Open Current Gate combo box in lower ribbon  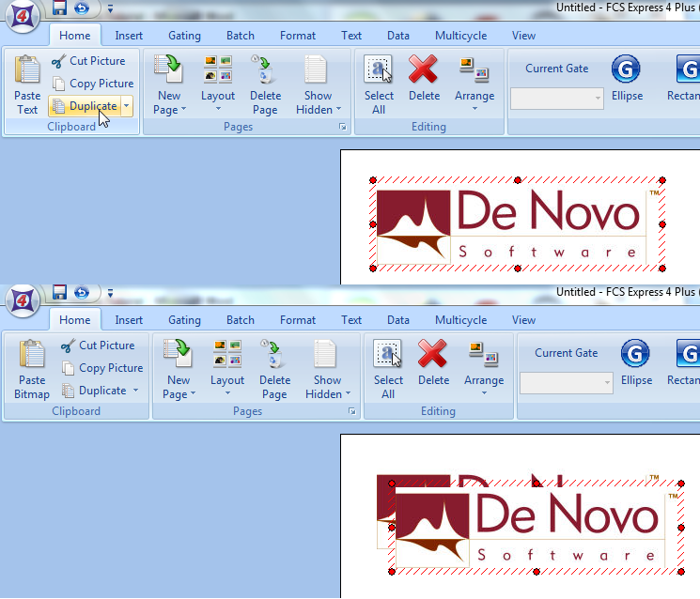[567, 383]
